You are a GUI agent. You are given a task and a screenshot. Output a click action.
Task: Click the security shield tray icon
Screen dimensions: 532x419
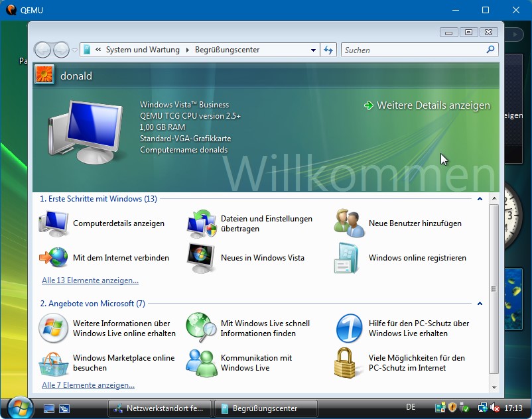click(x=452, y=407)
